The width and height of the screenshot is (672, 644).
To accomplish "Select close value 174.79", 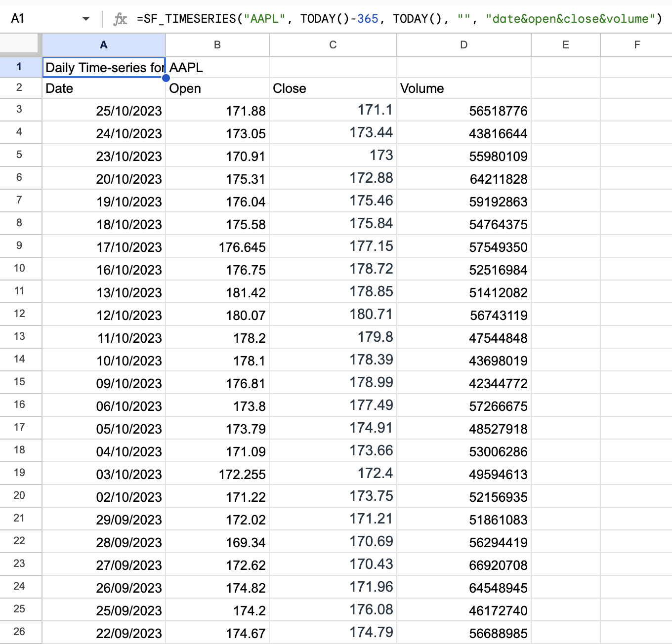I will pos(333,632).
